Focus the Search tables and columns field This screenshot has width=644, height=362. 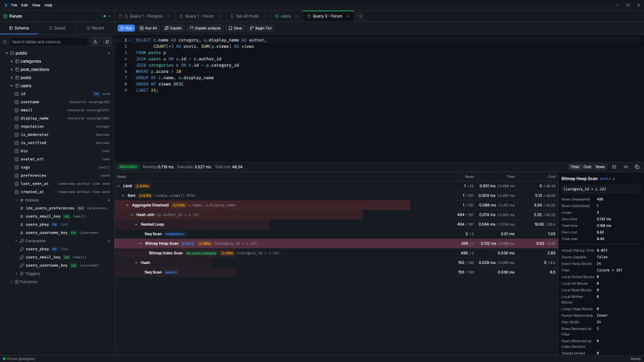(x=48, y=42)
